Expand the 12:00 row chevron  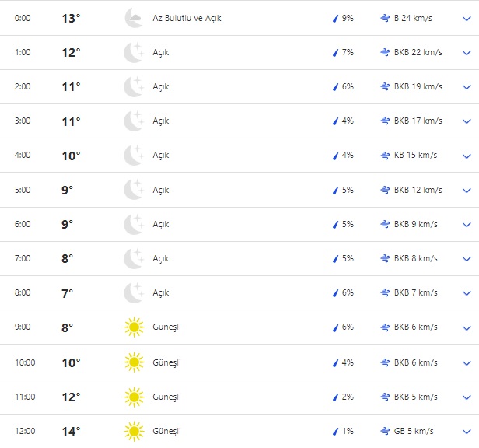click(x=467, y=431)
